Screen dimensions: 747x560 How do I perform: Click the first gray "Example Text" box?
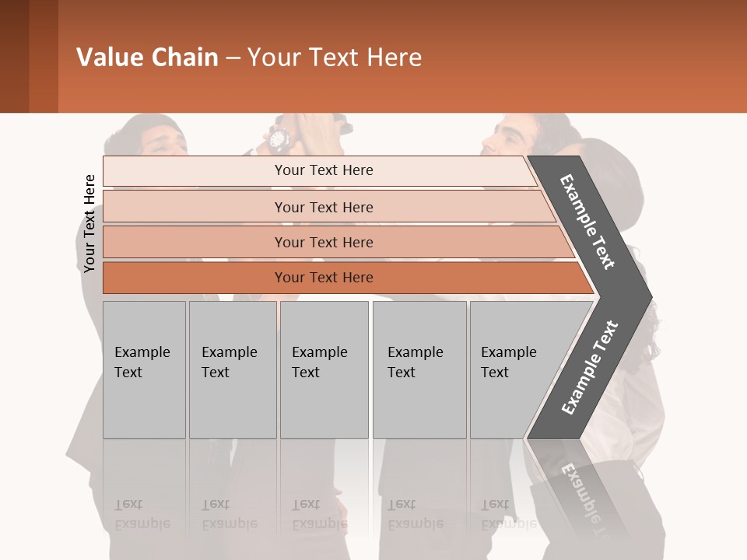144,368
